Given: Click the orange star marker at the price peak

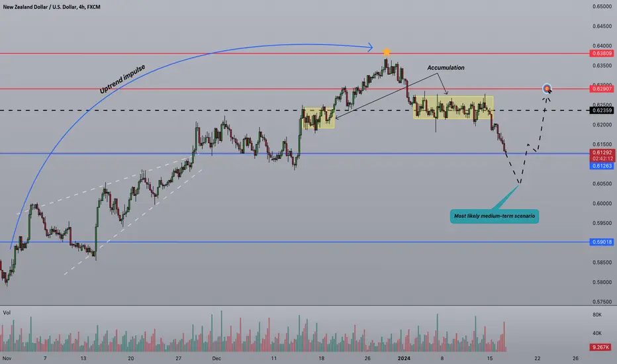Looking at the screenshot, I should [387, 52].
